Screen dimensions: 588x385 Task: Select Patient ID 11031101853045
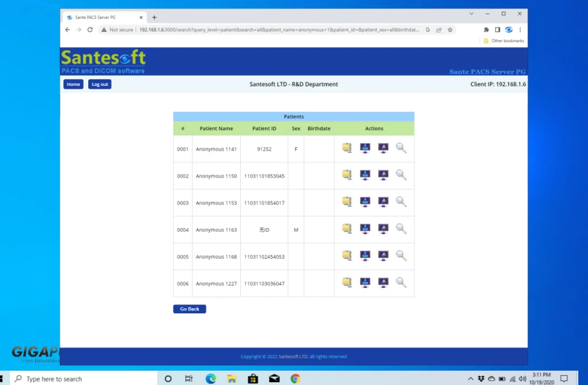click(264, 176)
